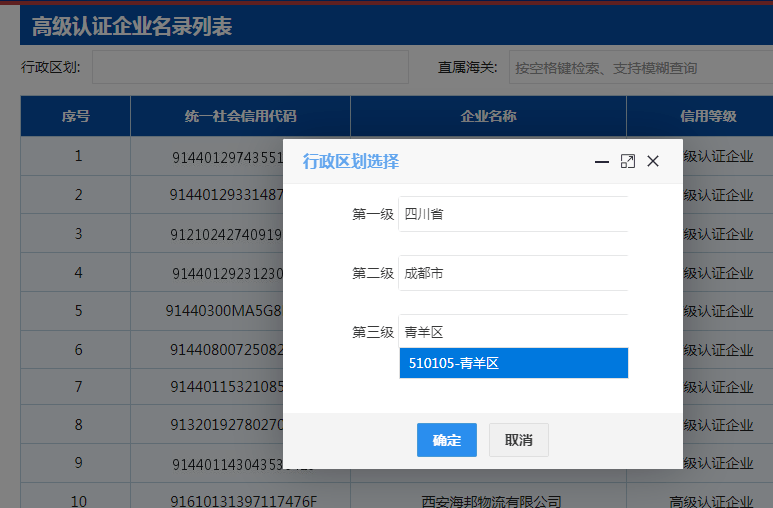Click the 第三级 青羊区 input field
Image resolution: width=773 pixels, height=508 pixels.
(x=513, y=332)
